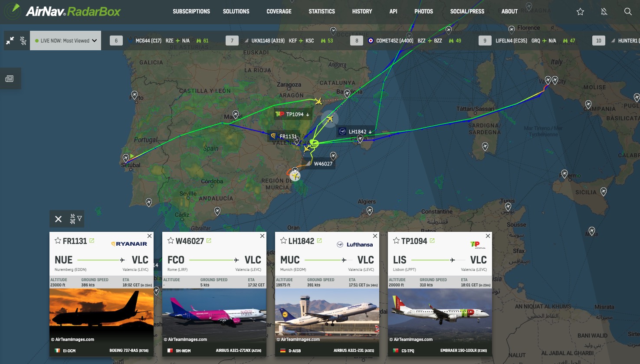The image size is (640, 364).
Task: Click rank 8 badge in most viewed bar
Action: 357,41
